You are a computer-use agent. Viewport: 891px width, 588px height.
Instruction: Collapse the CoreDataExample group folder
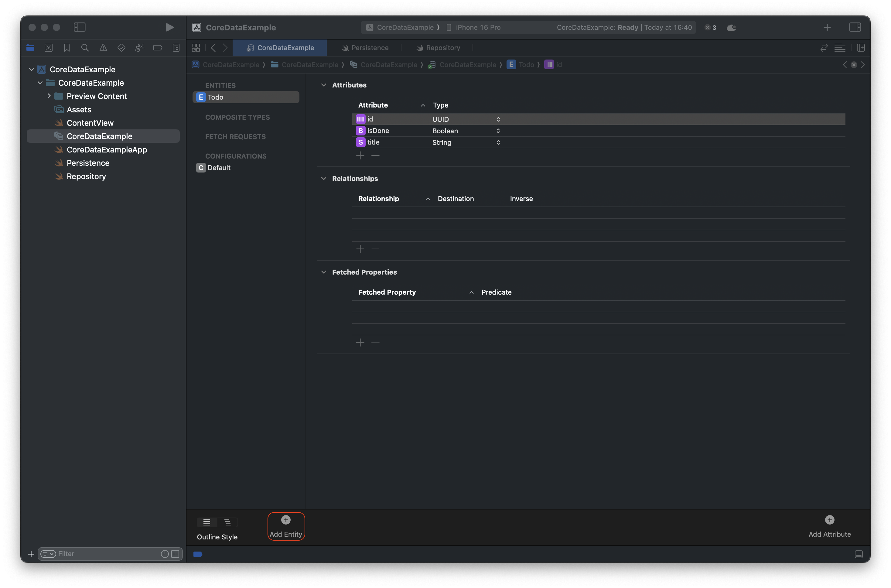pyautogui.click(x=40, y=83)
